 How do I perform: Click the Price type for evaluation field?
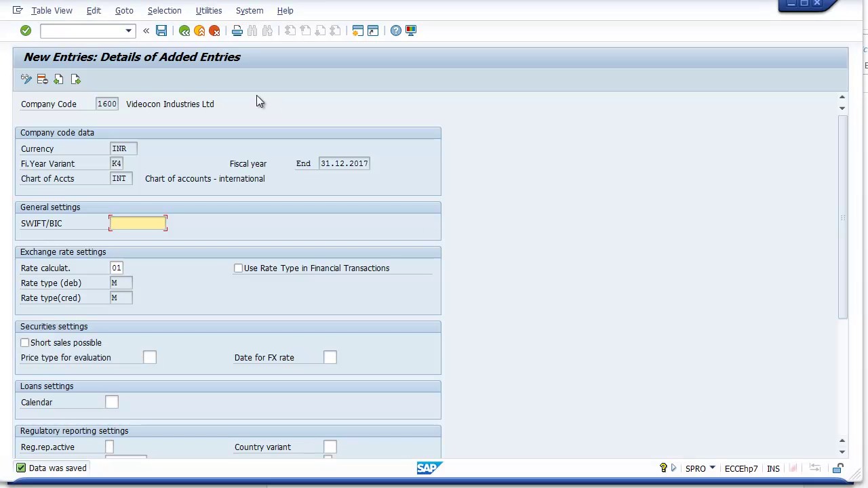coord(150,357)
